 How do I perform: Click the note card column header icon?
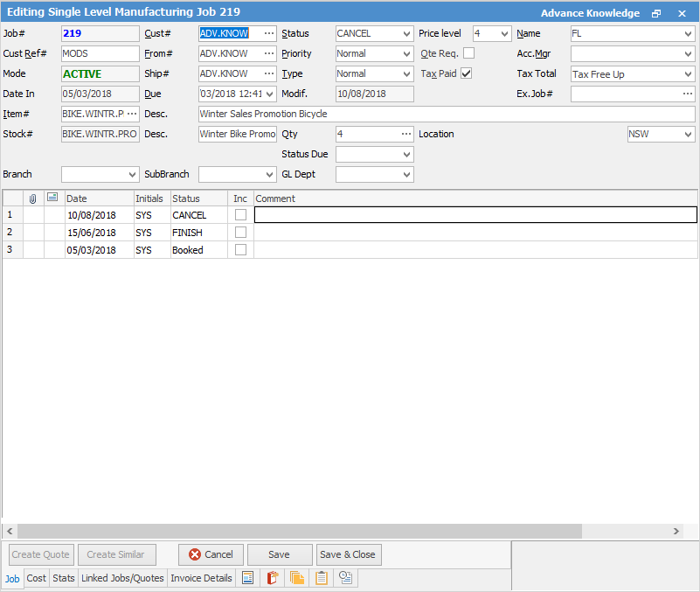(x=53, y=198)
